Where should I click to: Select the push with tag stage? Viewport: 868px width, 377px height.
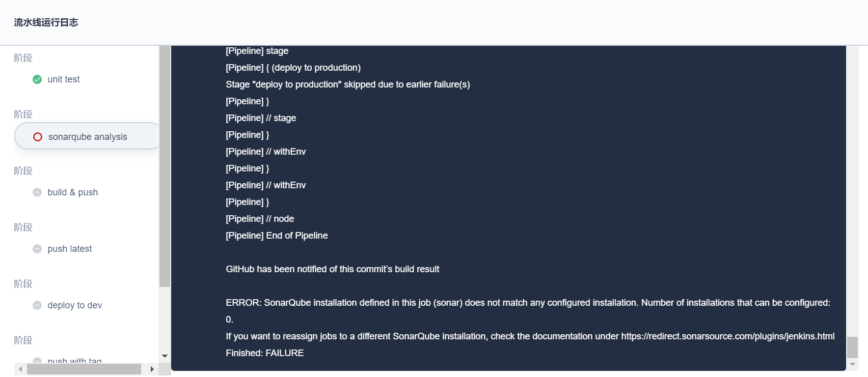point(74,360)
